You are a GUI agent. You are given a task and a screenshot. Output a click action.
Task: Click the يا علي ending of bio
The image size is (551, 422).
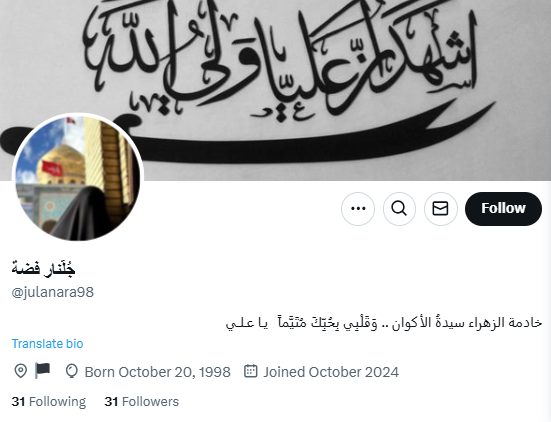[247, 324]
